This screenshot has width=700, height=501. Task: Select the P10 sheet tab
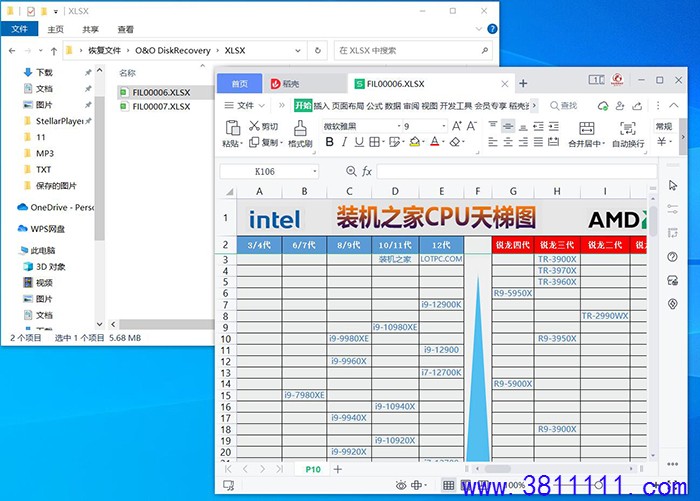313,469
